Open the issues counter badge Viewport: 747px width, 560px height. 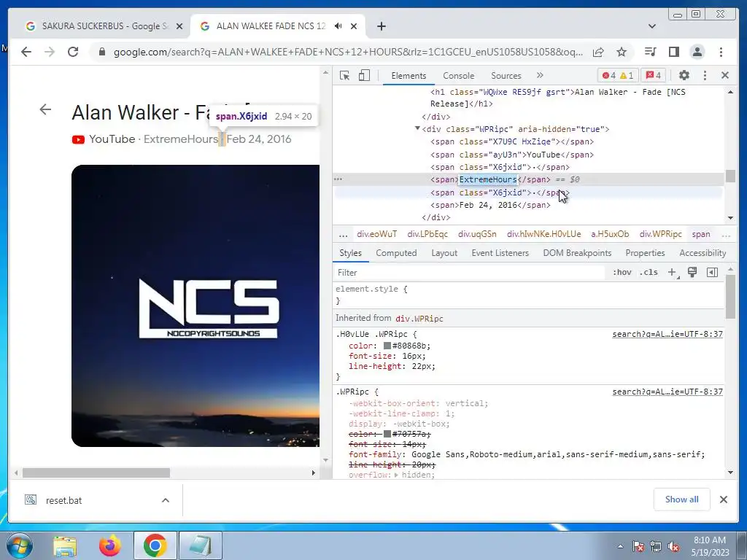[654, 75]
